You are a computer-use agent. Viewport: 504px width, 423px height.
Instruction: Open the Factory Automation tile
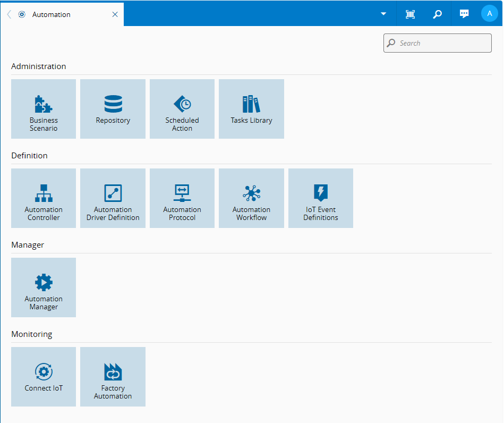tap(113, 377)
